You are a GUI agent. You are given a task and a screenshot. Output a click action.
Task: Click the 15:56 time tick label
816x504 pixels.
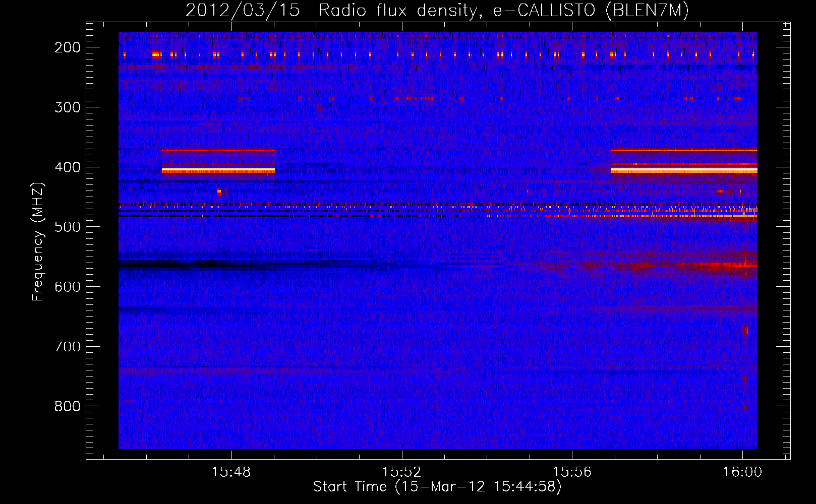[x=572, y=472]
